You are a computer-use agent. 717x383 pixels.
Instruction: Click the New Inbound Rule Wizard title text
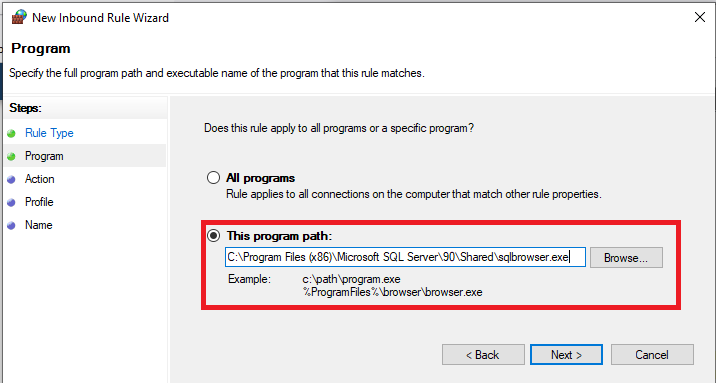pyautogui.click(x=101, y=18)
